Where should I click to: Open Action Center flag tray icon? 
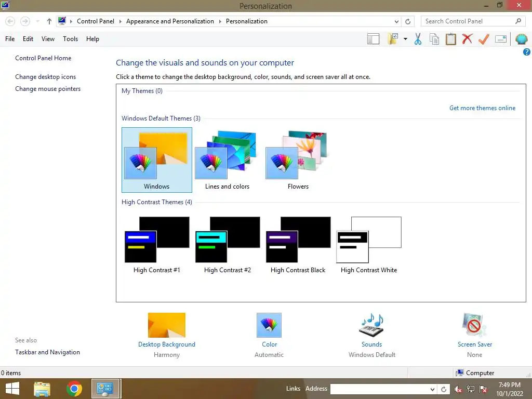[x=483, y=389]
